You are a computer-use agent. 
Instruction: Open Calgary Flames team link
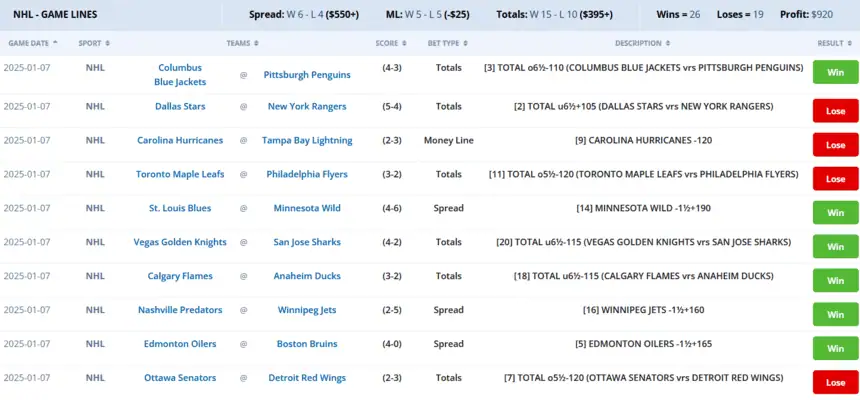(x=180, y=277)
